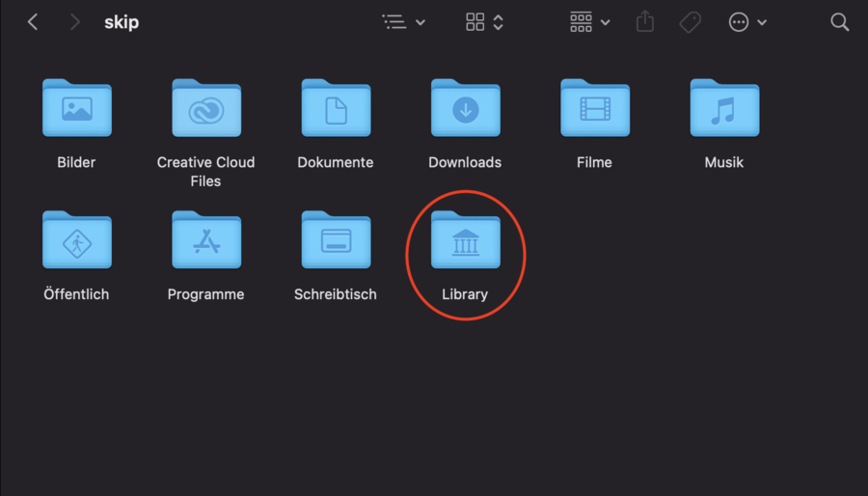Open the Creative Cloud Files folder

point(205,109)
